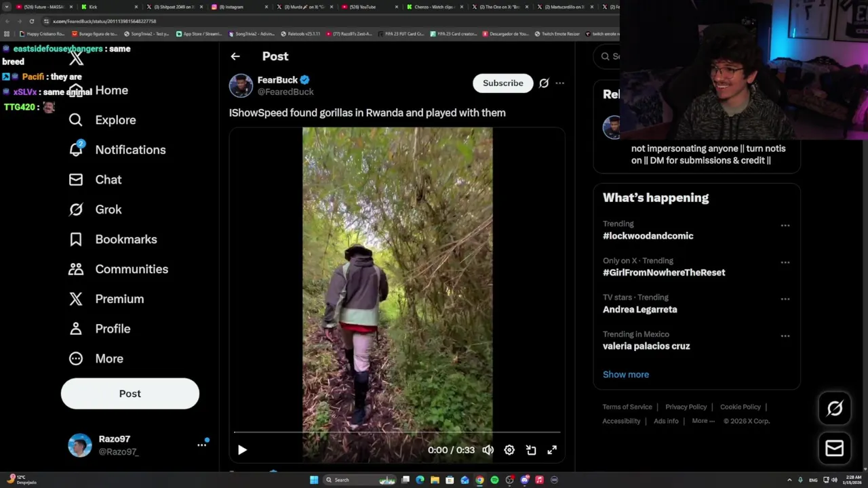Open FIFA 23 Card creator bookmark

(x=454, y=33)
